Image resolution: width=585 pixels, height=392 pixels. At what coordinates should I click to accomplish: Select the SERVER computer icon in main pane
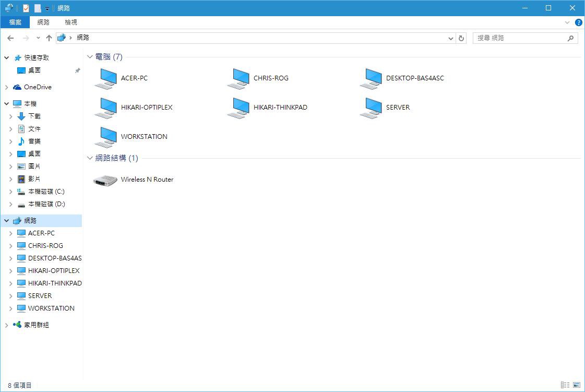[x=373, y=108]
